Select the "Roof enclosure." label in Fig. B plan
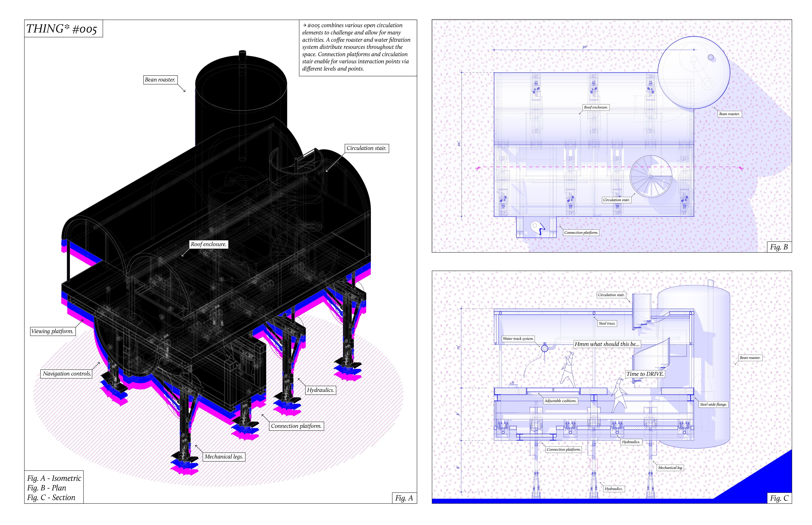 pyautogui.click(x=596, y=107)
